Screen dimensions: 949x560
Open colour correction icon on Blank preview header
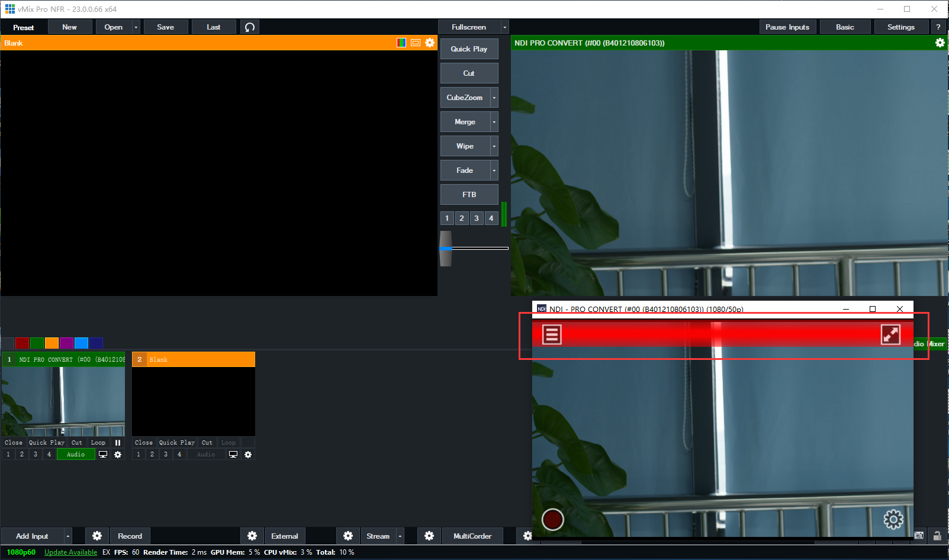pyautogui.click(x=401, y=43)
